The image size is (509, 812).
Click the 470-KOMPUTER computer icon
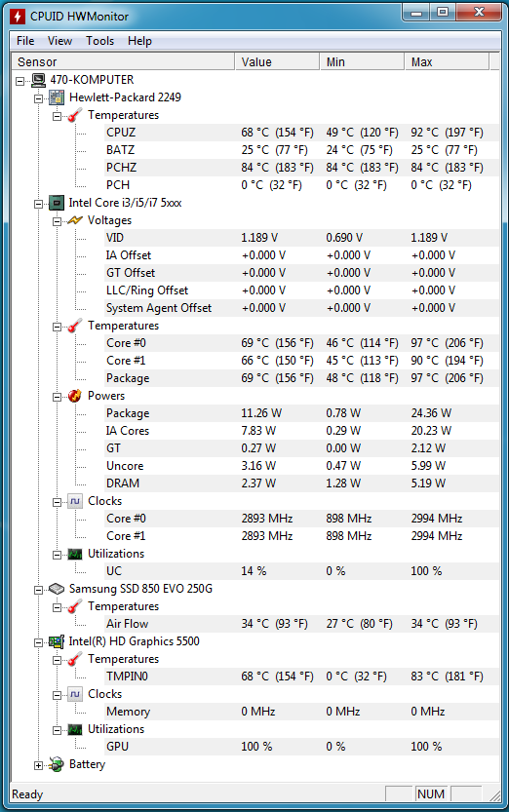38,80
